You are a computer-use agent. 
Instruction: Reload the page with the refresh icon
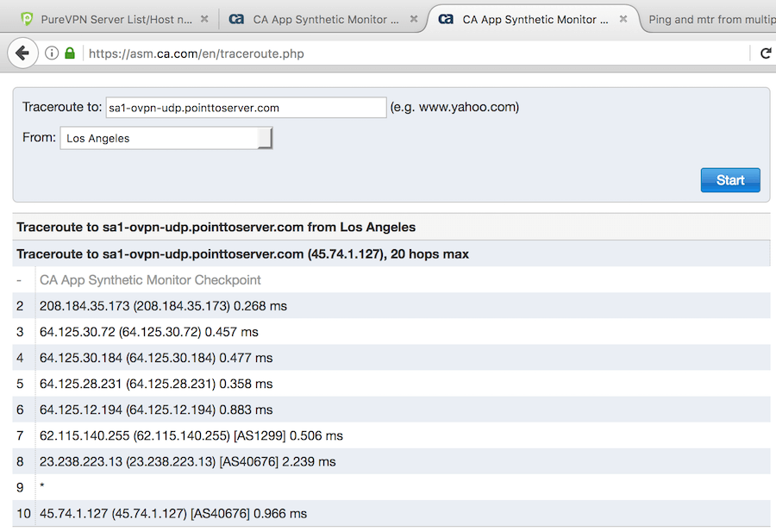coord(766,53)
